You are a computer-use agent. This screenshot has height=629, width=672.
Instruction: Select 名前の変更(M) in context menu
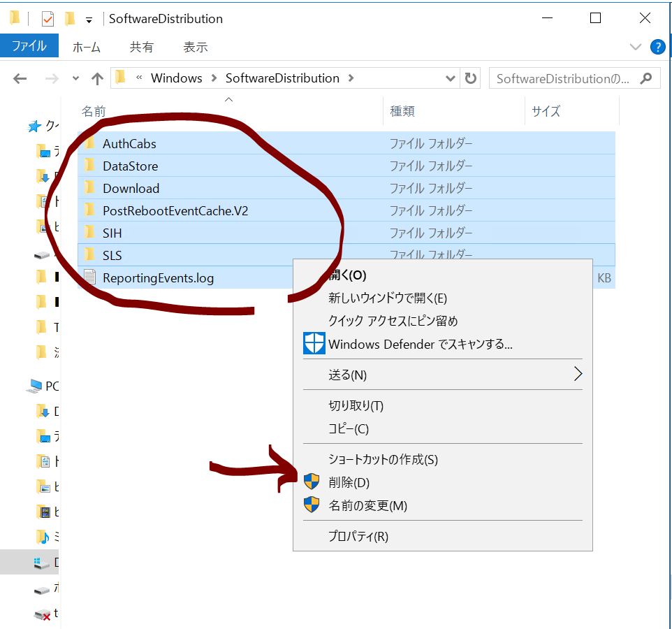(367, 505)
